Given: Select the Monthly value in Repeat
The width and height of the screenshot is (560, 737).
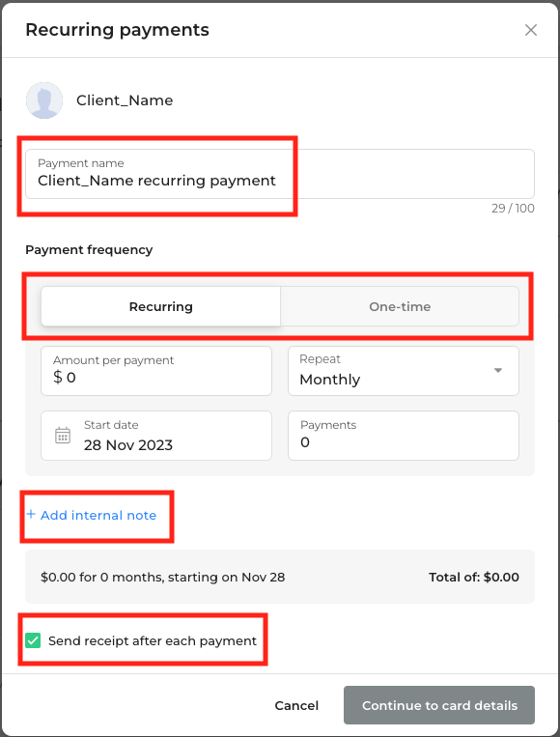Looking at the screenshot, I should tap(330, 380).
